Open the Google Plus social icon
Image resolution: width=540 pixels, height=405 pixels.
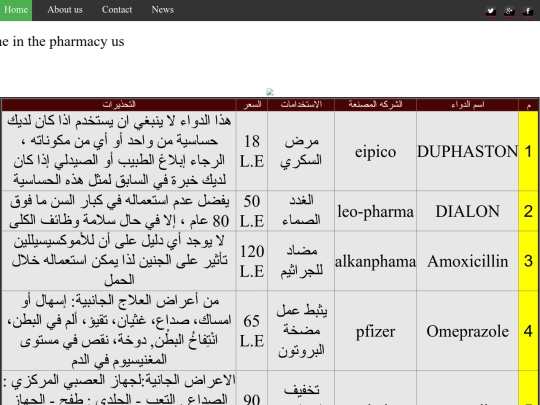point(509,11)
